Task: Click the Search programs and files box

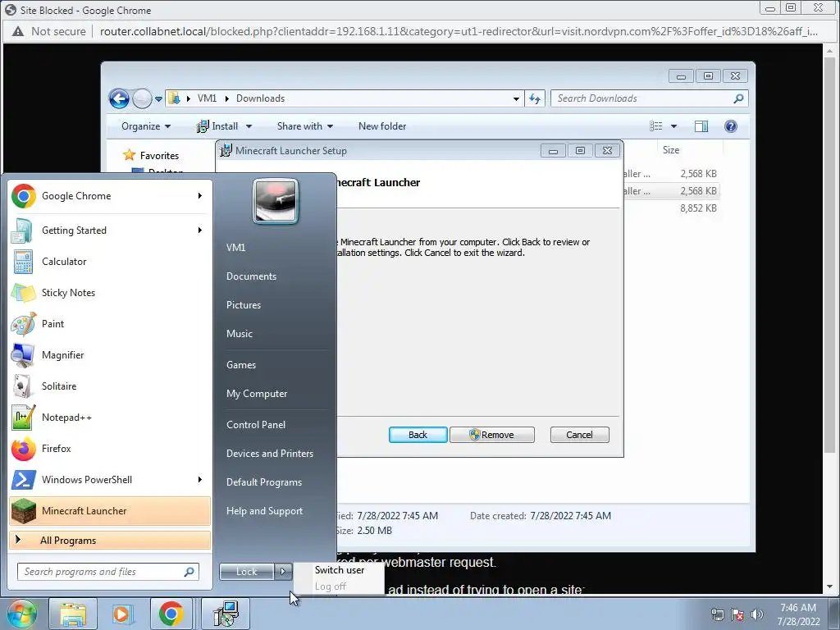Action: [108, 572]
